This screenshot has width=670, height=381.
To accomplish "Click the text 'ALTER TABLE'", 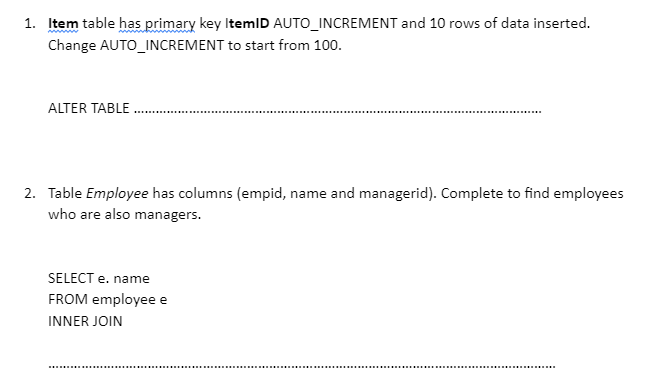I will click(88, 108).
